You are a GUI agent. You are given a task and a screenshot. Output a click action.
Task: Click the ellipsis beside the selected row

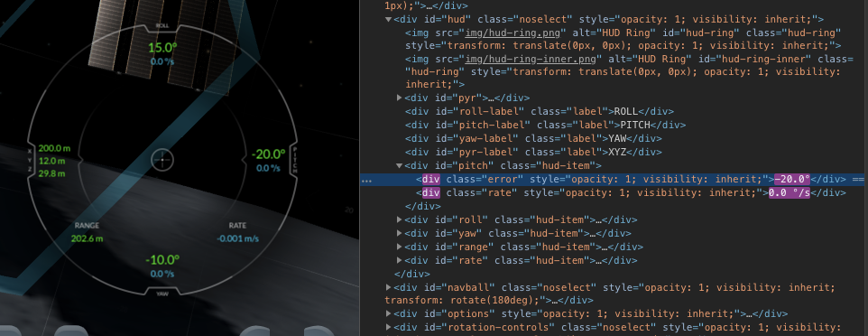click(x=366, y=181)
